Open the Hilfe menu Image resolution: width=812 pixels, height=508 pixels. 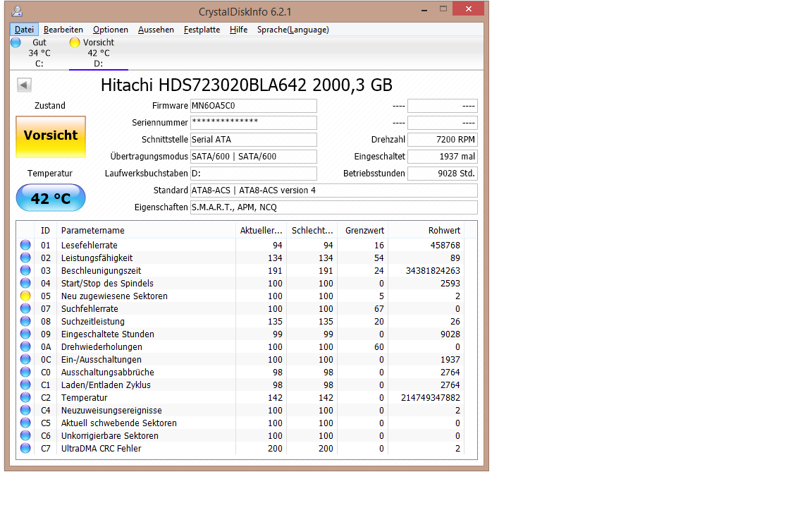coord(238,30)
